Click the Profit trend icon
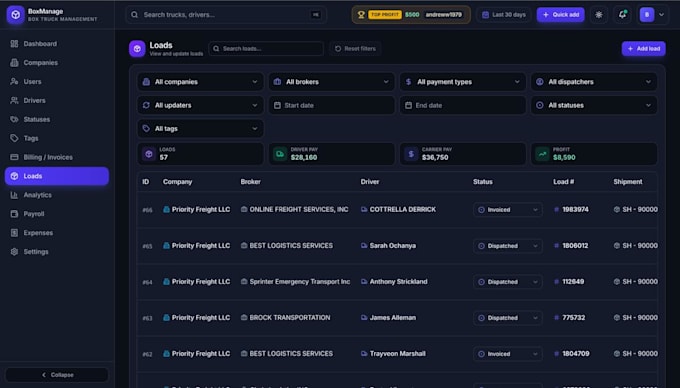This screenshot has width=680, height=388. 542,154
